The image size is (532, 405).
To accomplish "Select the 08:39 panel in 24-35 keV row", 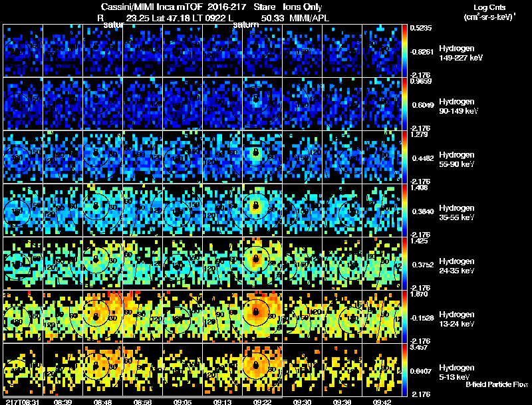I will click(x=63, y=263).
